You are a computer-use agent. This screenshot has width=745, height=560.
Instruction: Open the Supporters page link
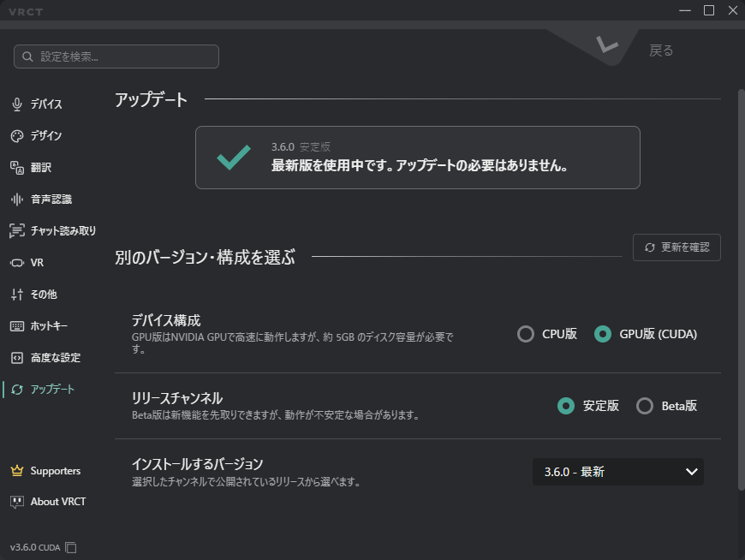[55, 471]
